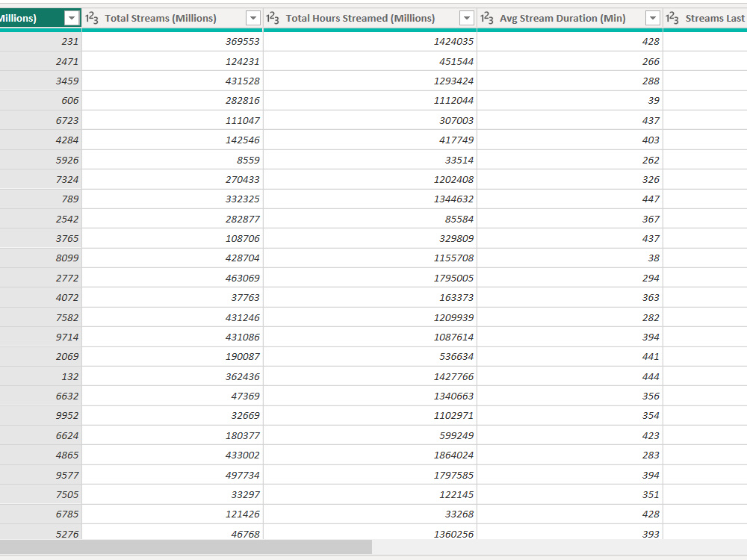Select Avg Stream Duration cell showing 444
This screenshot has height=560, width=747.
(570, 376)
